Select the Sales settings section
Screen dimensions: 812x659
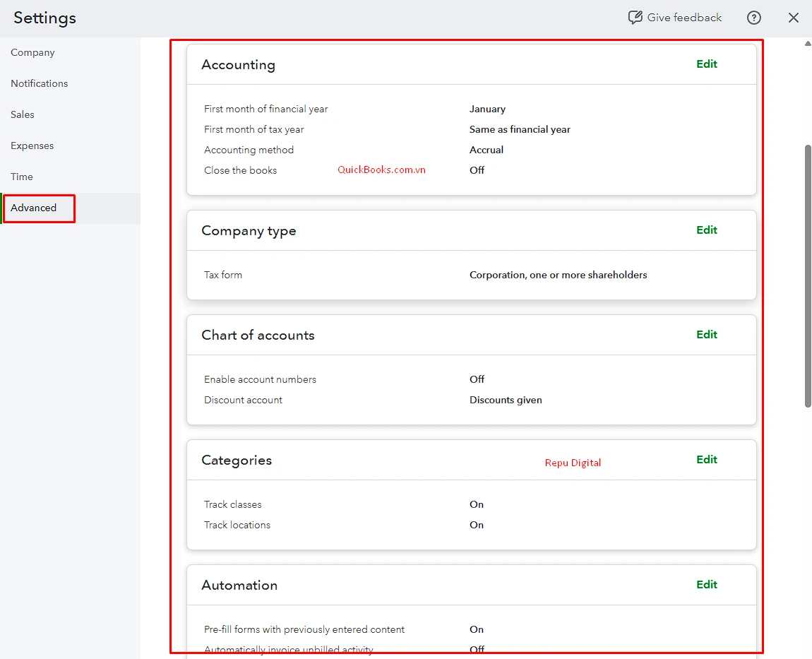(x=22, y=114)
